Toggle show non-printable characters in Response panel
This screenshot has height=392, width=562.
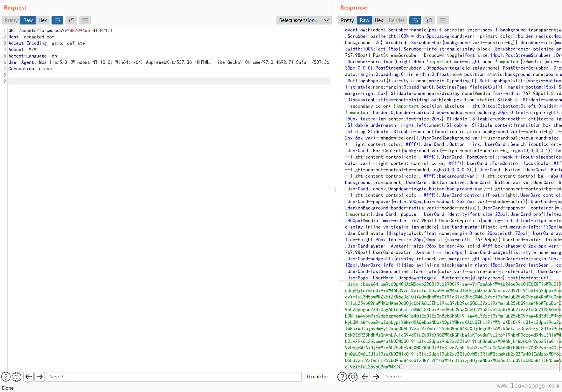pyautogui.click(x=429, y=20)
